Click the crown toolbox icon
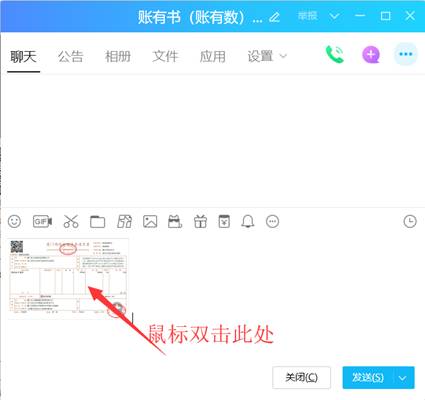Image resolution: width=425 pixels, height=400 pixels. pos(175,221)
